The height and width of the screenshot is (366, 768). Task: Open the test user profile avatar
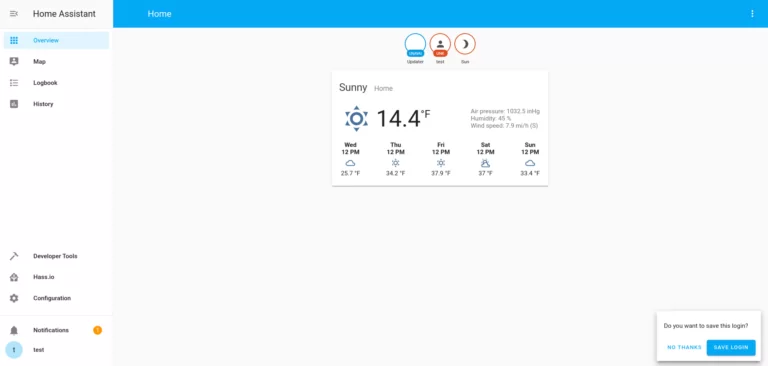click(x=14, y=350)
